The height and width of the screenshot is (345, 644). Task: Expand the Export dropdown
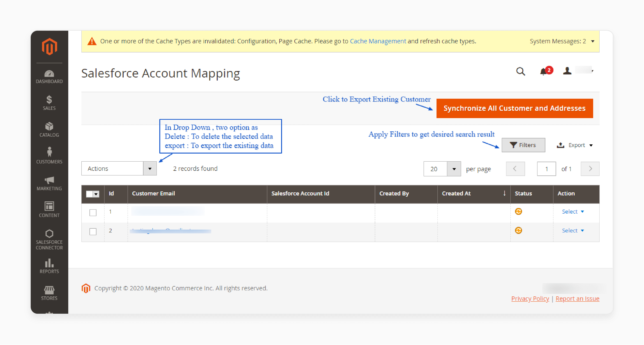click(575, 145)
